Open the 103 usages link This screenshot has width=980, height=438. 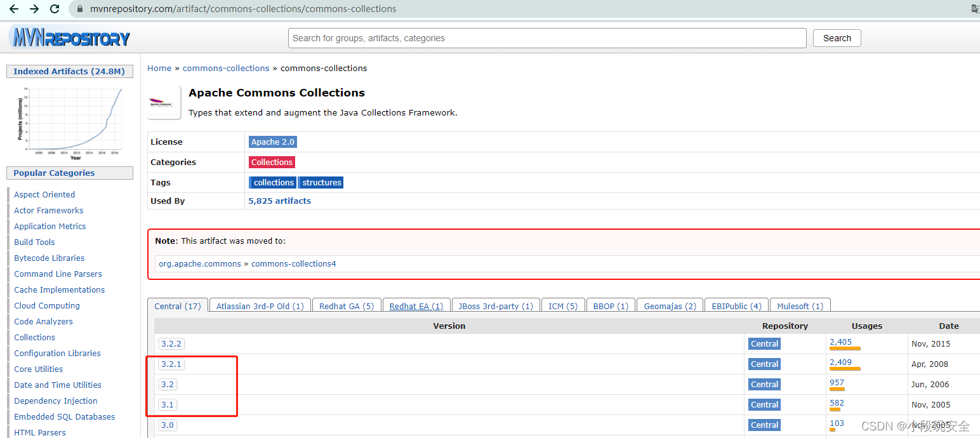(x=837, y=423)
